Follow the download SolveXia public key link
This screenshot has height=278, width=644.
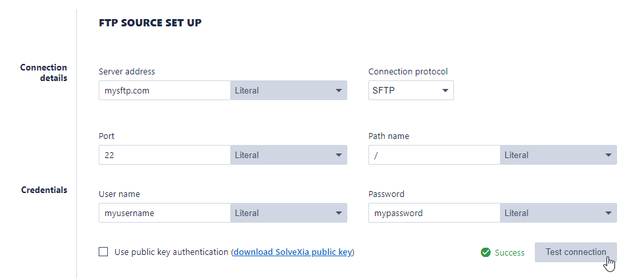[x=293, y=252]
